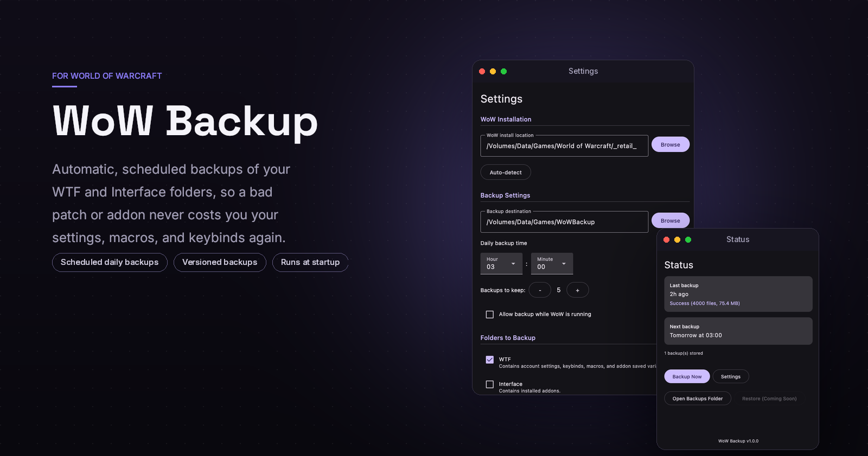Close the Status window with red button
The image size is (868, 456).
(x=666, y=239)
